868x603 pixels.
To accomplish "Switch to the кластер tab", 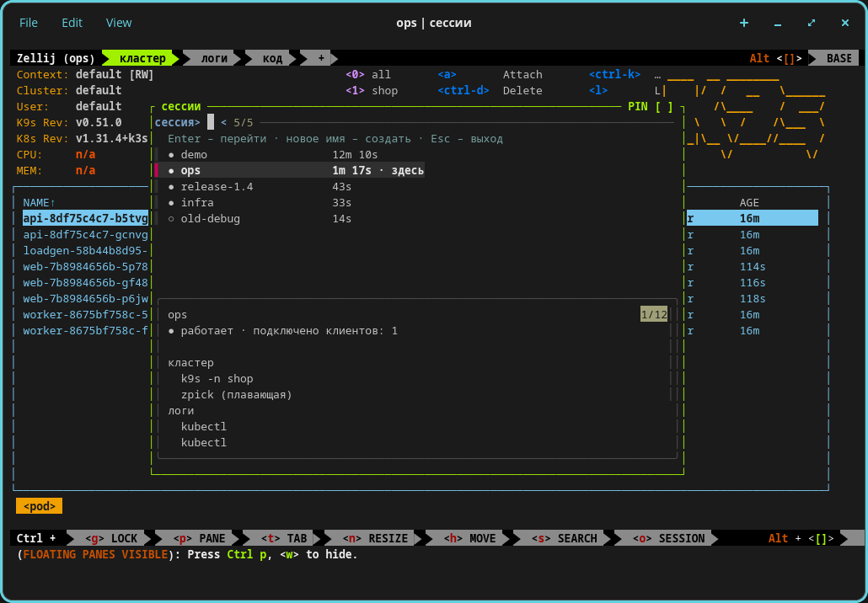I will point(142,58).
